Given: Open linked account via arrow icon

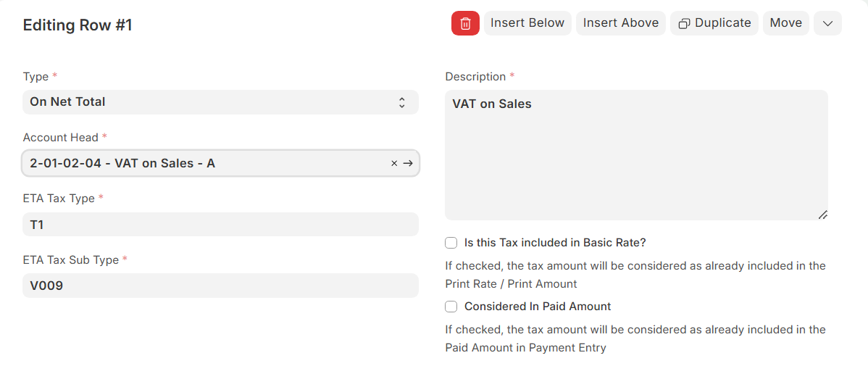Looking at the screenshot, I should 408,163.
